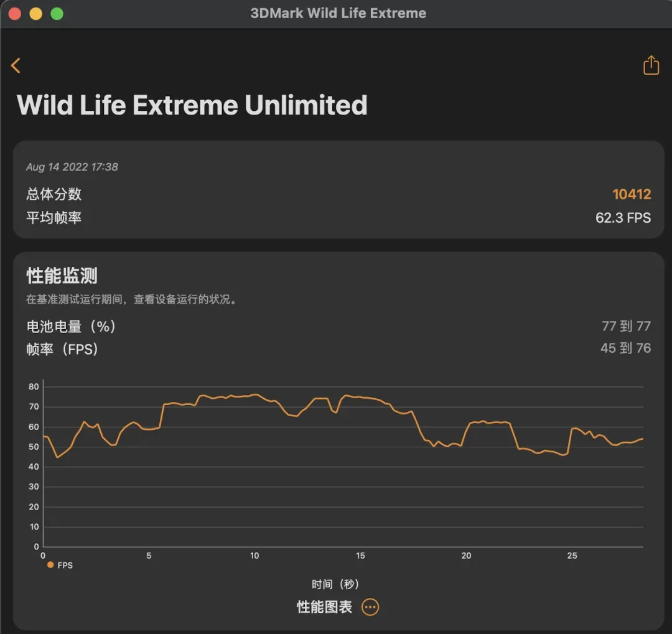
Task: Click the 性能图表 label
Action: coord(324,607)
